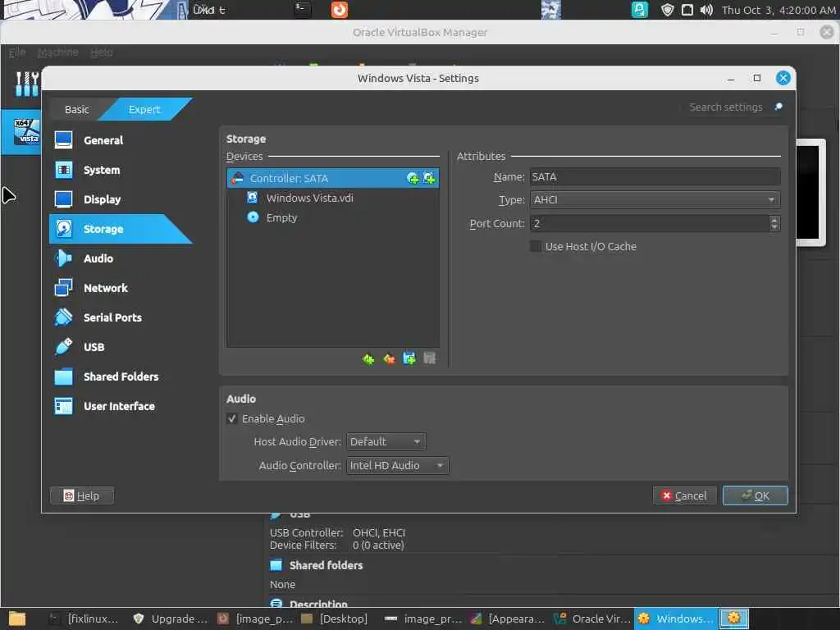Click the Add Controller icon below devices

point(368,358)
